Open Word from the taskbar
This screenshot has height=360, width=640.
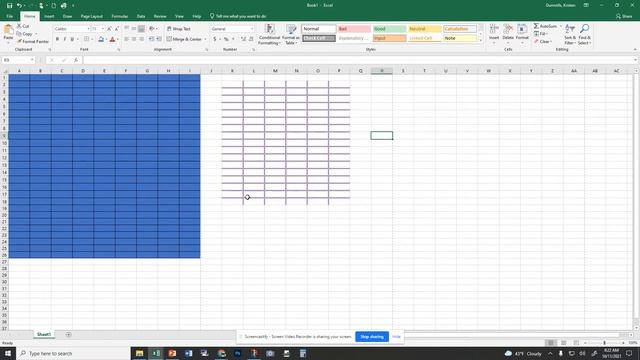(x=189, y=353)
